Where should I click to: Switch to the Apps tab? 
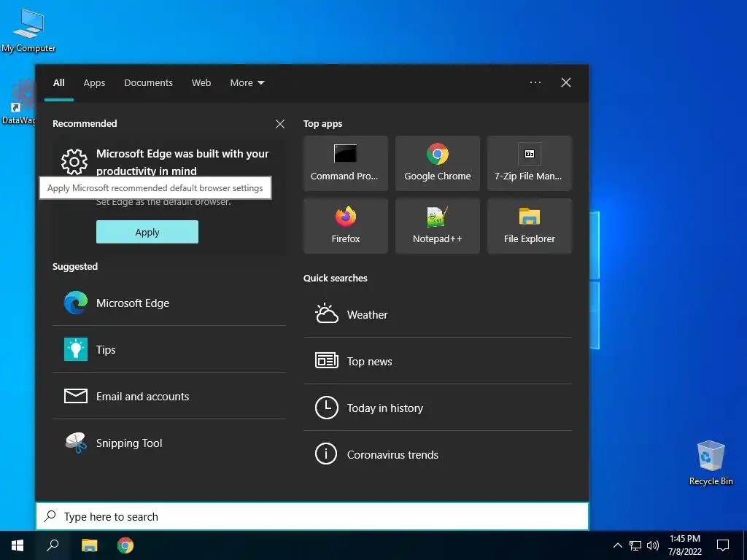point(94,83)
